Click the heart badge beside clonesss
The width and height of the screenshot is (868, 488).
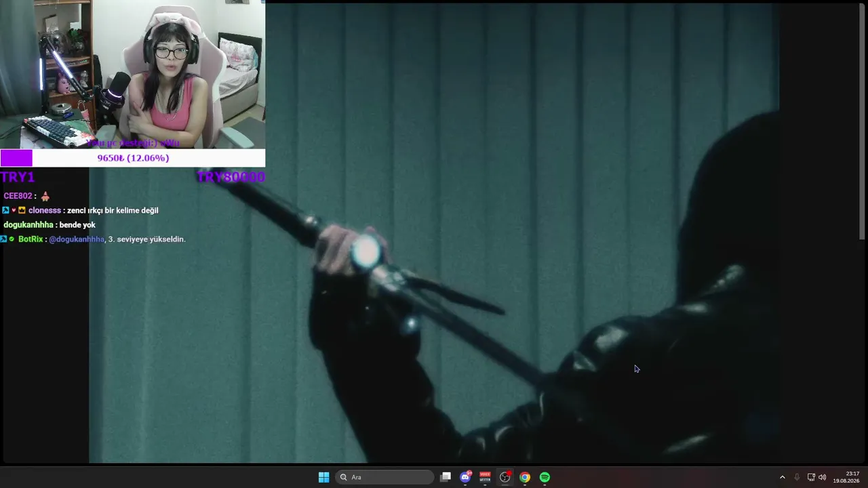pos(14,210)
